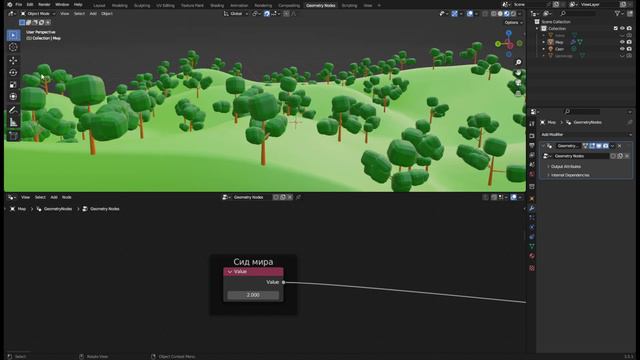Viewport: 640px width, 360px height.
Task: Open the node editor Add menu
Action: [x=54, y=197]
